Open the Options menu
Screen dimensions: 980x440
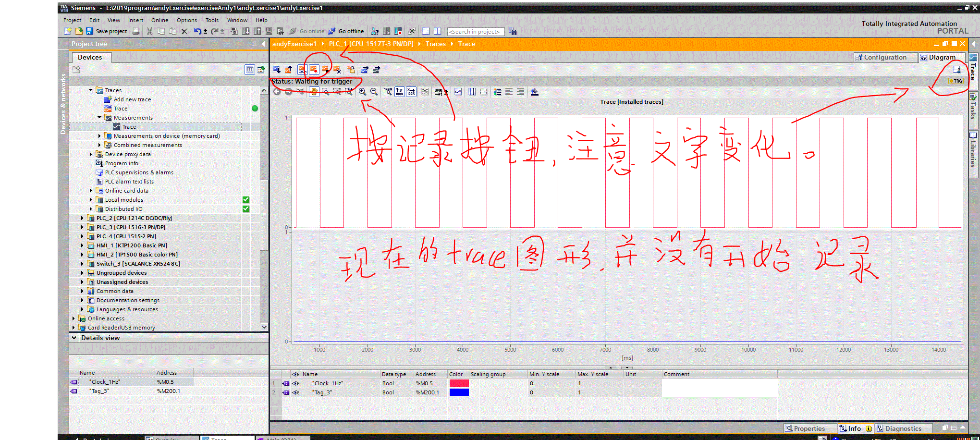click(187, 20)
